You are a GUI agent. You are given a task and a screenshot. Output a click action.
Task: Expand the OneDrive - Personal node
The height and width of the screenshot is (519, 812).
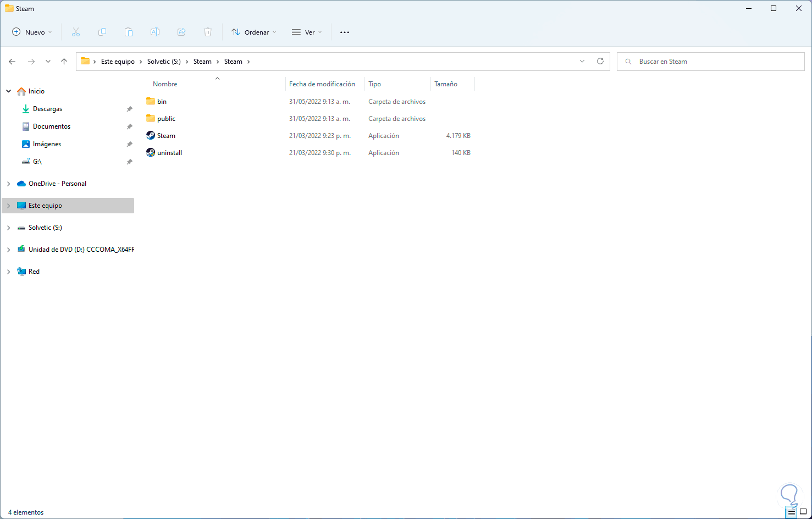pos(9,184)
